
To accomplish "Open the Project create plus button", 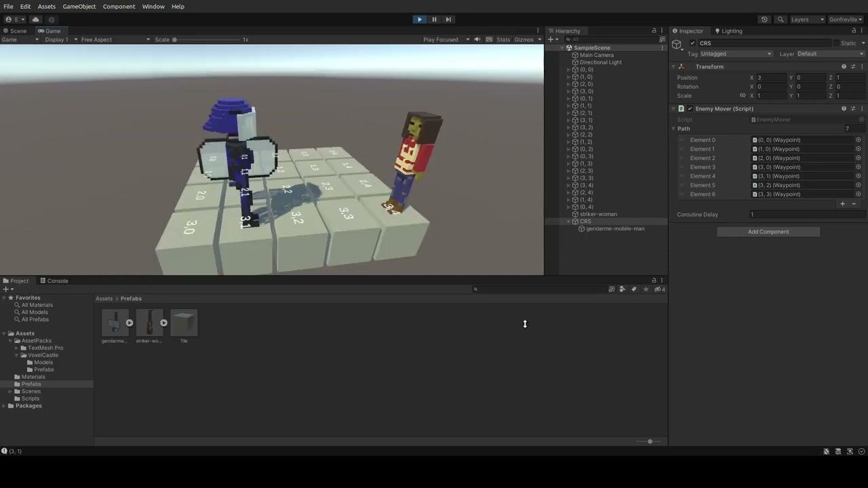I will (7, 289).
